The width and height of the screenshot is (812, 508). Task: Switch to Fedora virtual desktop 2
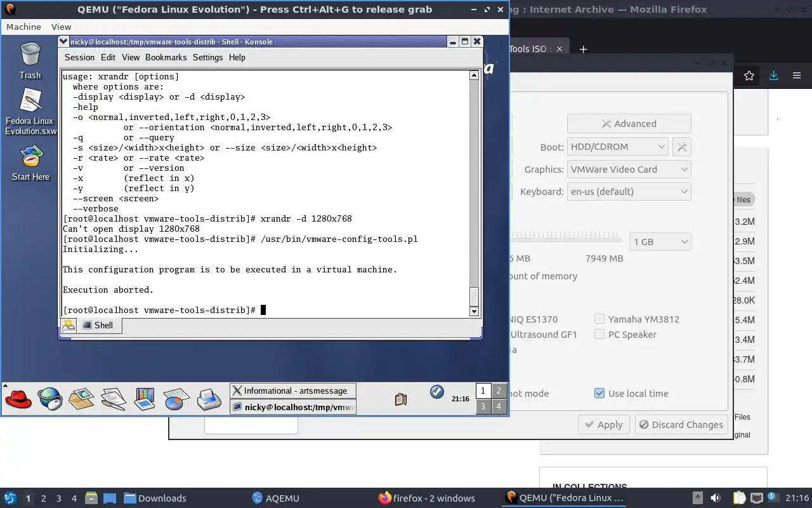[499, 391]
